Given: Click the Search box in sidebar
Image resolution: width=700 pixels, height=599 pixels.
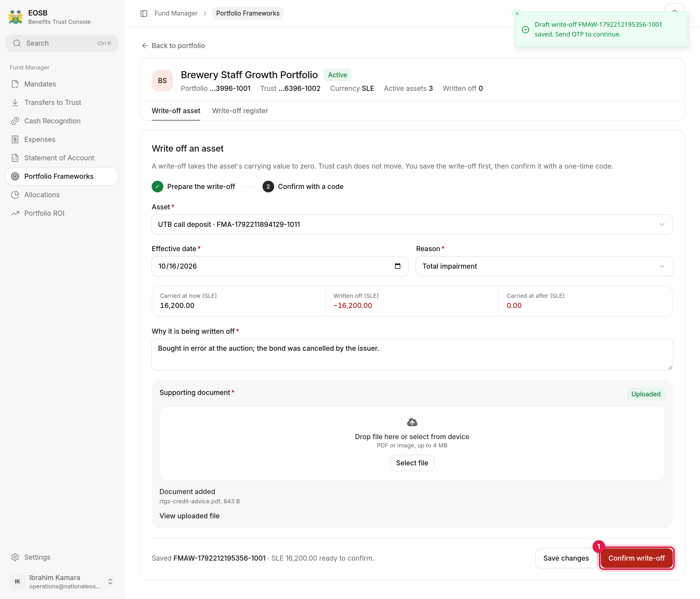Looking at the screenshot, I should (x=62, y=43).
